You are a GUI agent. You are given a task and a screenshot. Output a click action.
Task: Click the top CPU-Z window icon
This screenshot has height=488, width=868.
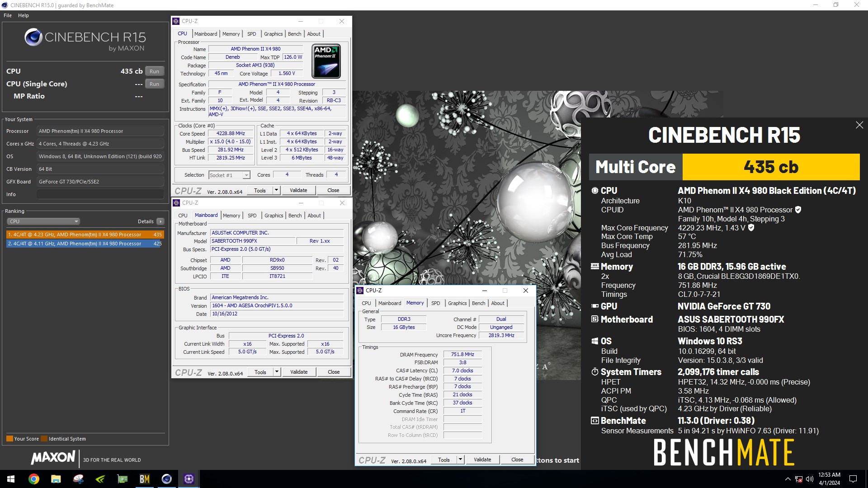(176, 21)
